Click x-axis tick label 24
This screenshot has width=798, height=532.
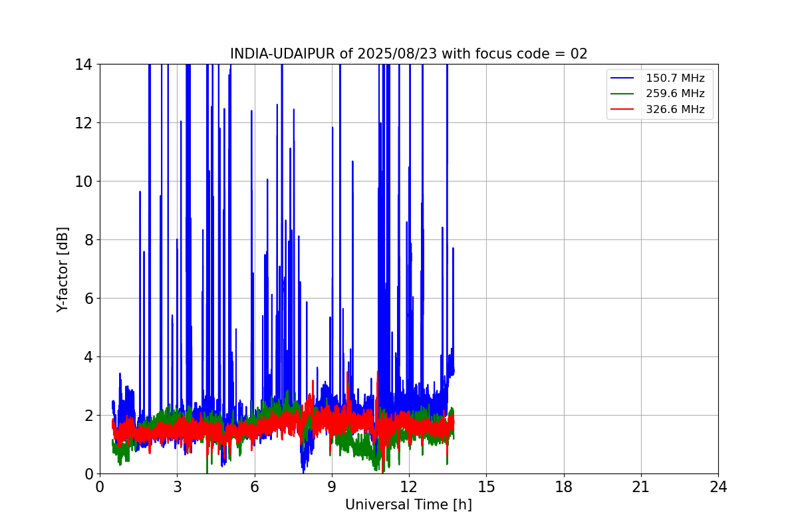tap(718, 487)
